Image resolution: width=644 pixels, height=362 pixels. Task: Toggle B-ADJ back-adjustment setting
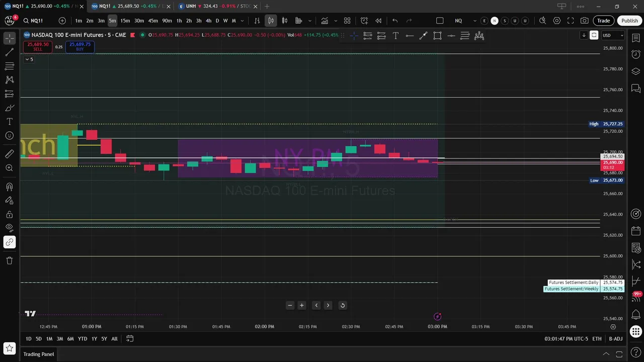coord(616,339)
